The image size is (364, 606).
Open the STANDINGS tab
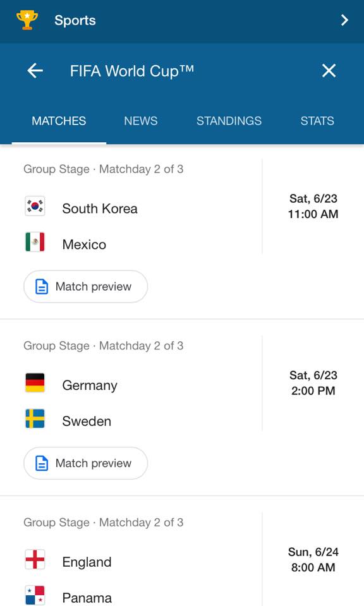coord(229,121)
